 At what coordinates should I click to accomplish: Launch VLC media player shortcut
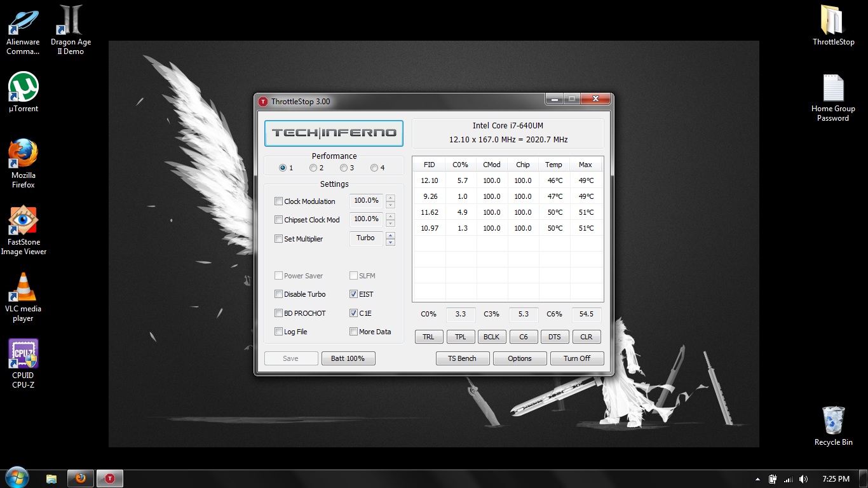pyautogui.click(x=23, y=297)
